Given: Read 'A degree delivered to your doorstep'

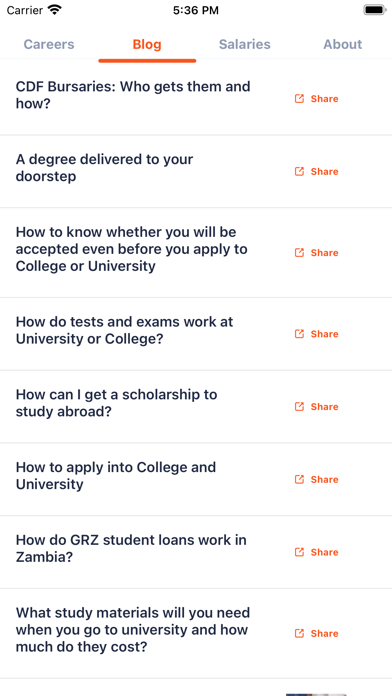Looking at the screenshot, I should click(104, 167).
